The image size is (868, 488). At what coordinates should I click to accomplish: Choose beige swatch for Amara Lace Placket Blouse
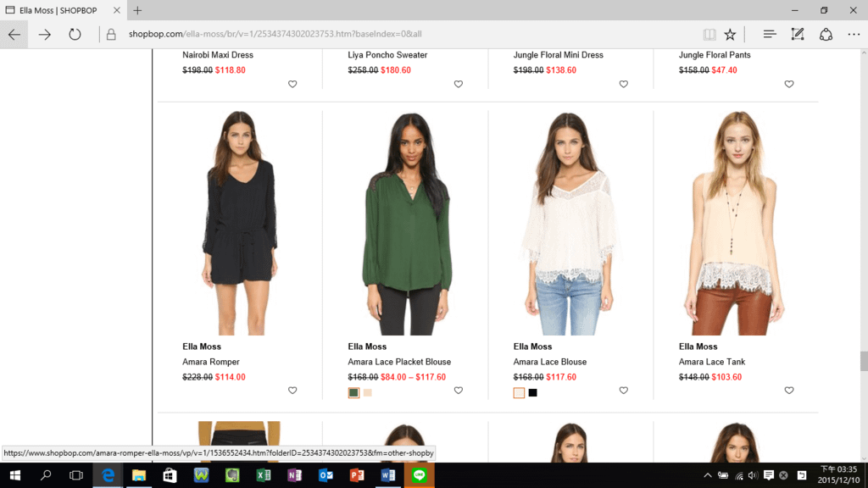pyautogui.click(x=368, y=393)
